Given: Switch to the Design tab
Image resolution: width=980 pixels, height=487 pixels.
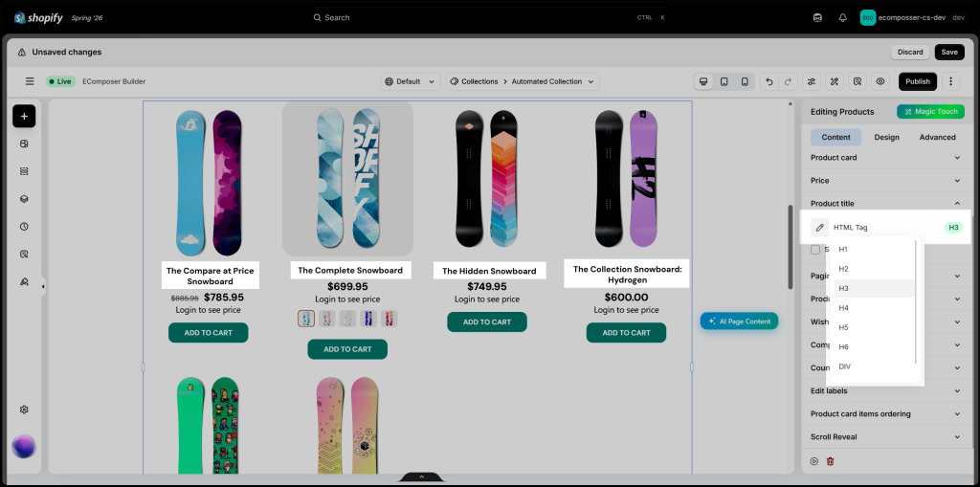Looking at the screenshot, I should 886,137.
